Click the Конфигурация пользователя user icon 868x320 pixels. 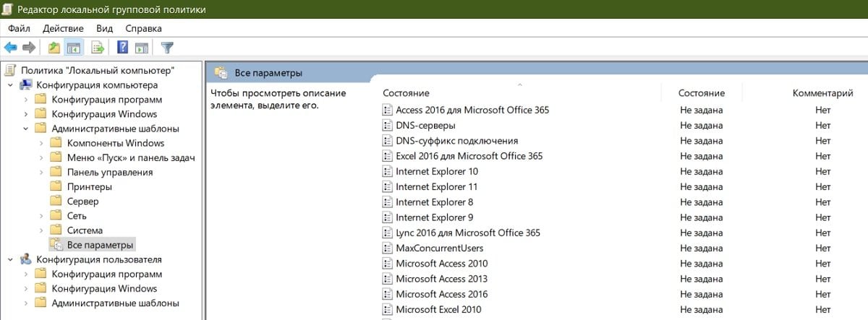(x=25, y=259)
